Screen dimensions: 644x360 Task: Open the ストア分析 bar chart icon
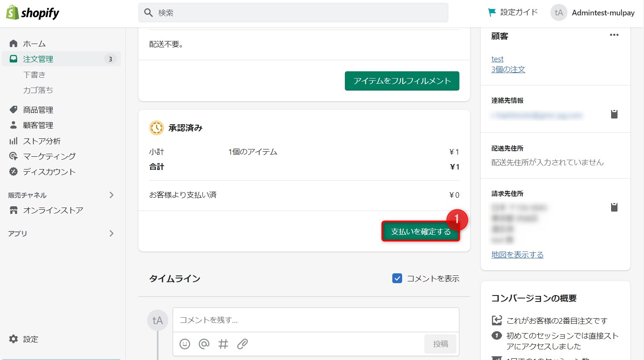coord(14,141)
